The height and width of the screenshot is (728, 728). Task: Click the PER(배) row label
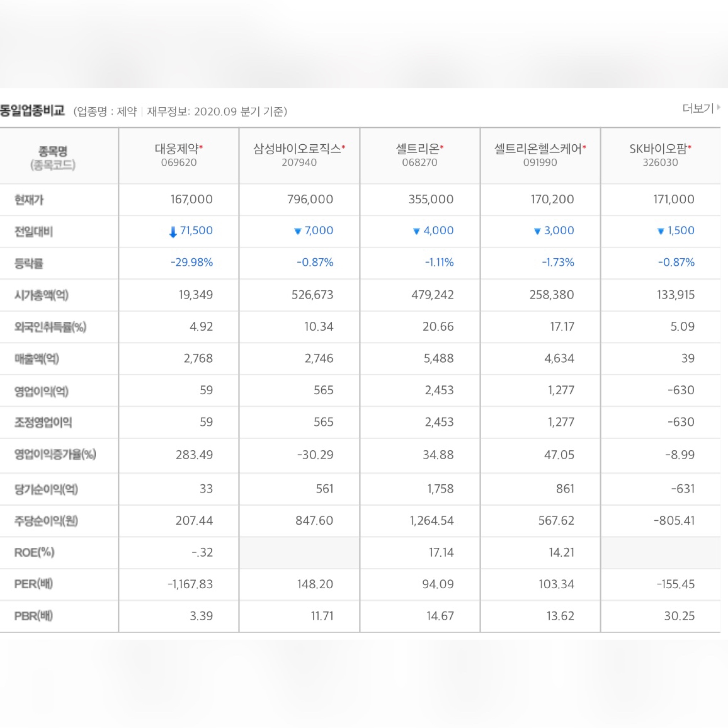33,584
